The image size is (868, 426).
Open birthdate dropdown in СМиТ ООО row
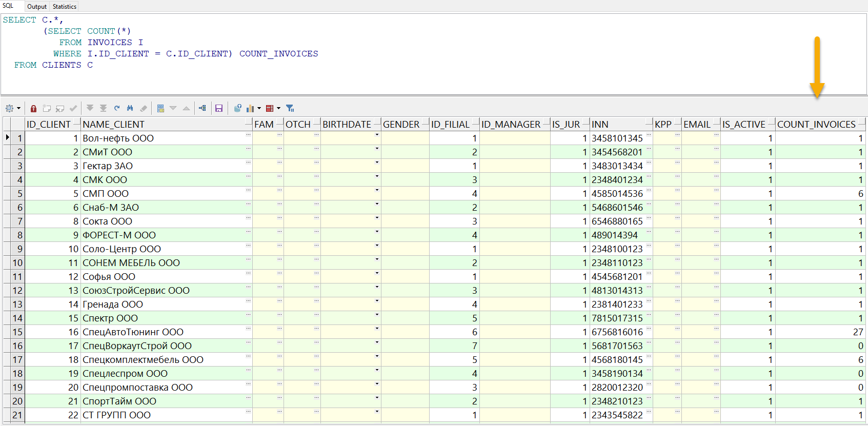377,149
